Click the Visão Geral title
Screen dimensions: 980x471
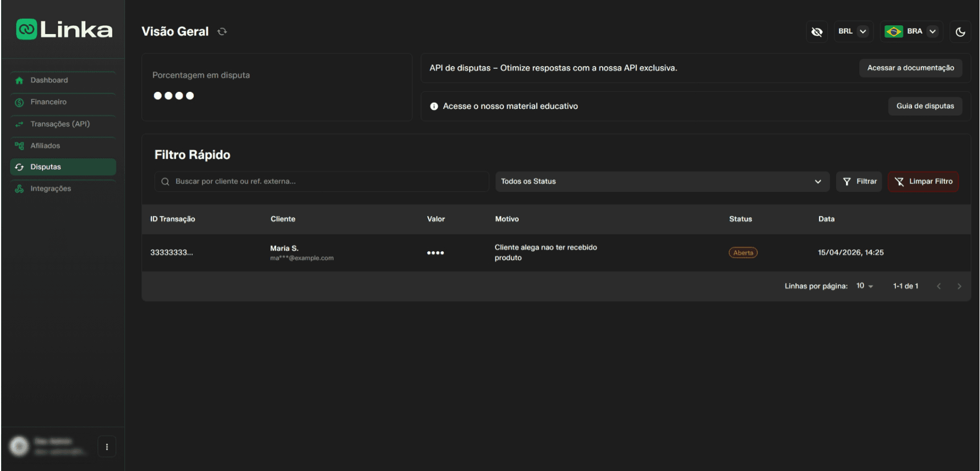(175, 31)
